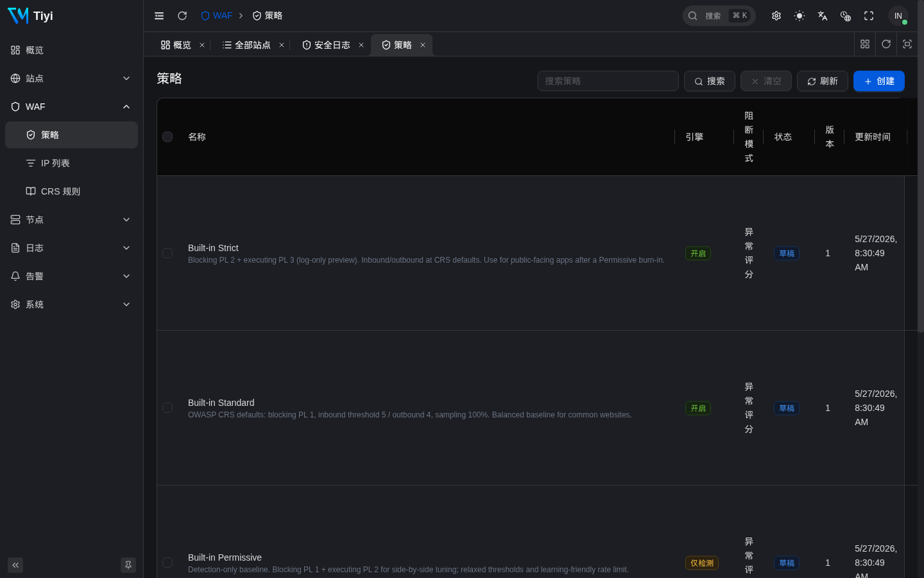Click 仅检测 tag in Built-in Permissive row
Screen dimensions: 924x578
[702, 563]
